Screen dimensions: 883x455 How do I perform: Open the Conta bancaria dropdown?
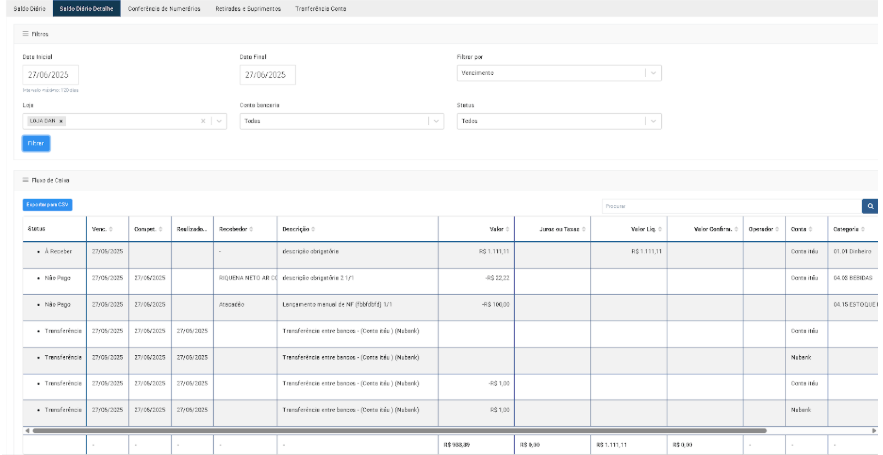click(x=342, y=121)
